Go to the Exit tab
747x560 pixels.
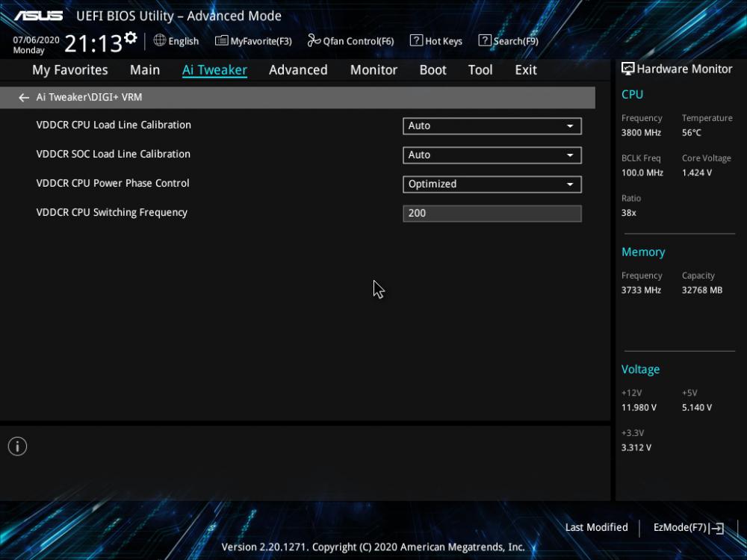[x=526, y=70]
